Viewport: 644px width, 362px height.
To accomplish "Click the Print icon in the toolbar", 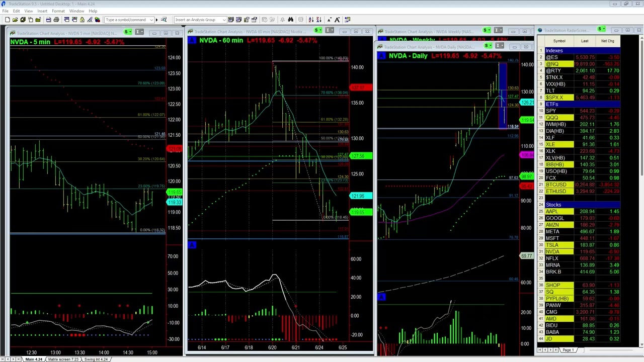I will coord(56,20).
